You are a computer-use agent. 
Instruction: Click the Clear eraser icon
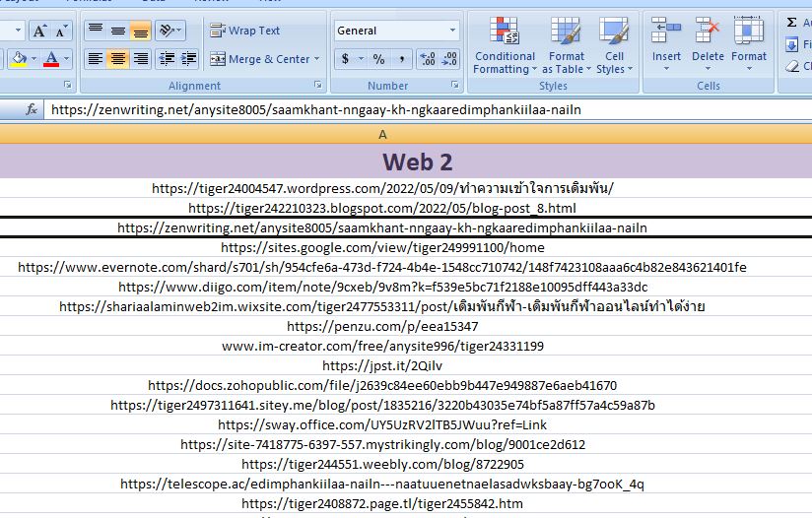[792, 66]
